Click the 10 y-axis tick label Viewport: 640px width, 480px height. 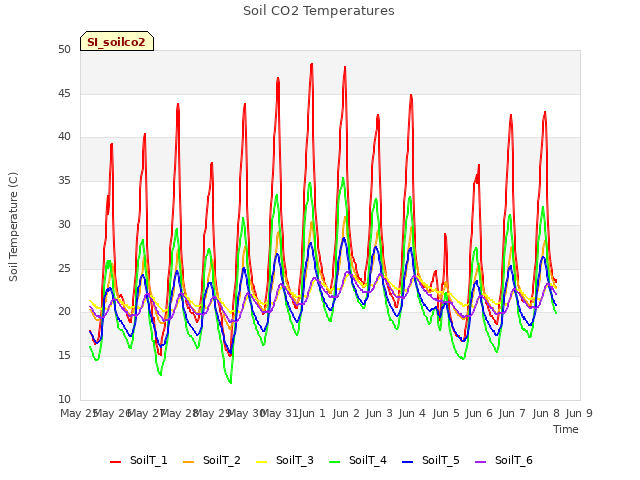click(64, 400)
